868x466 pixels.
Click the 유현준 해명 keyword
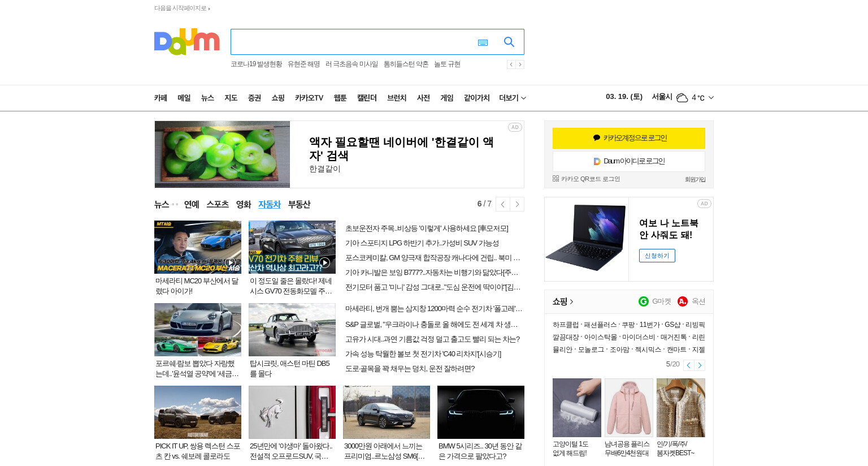(x=303, y=64)
